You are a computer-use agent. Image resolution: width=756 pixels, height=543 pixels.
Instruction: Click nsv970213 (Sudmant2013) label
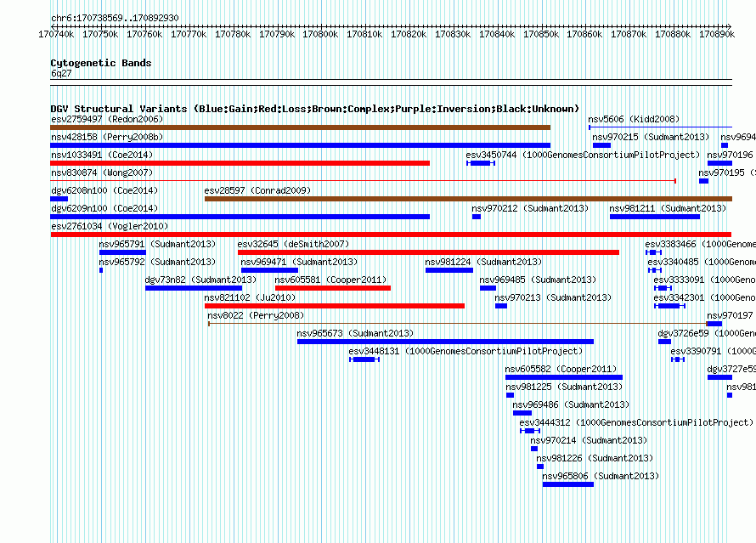point(553,297)
